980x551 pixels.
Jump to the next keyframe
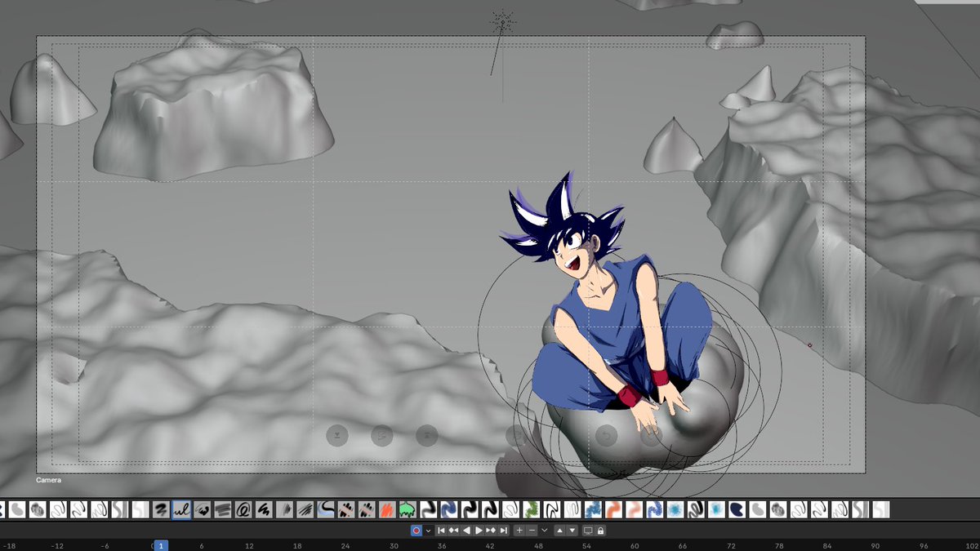(492, 531)
